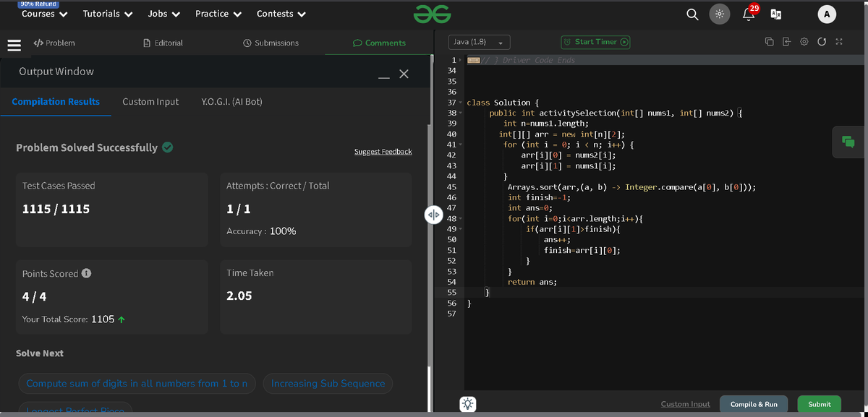Switch to the Submissions tab
868x417 pixels.
[271, 43]
